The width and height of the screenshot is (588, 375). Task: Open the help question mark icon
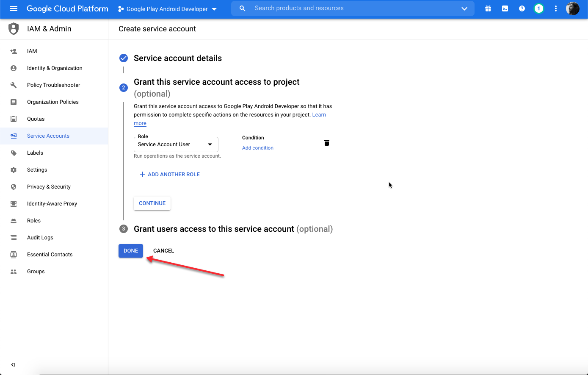(522, 8)
